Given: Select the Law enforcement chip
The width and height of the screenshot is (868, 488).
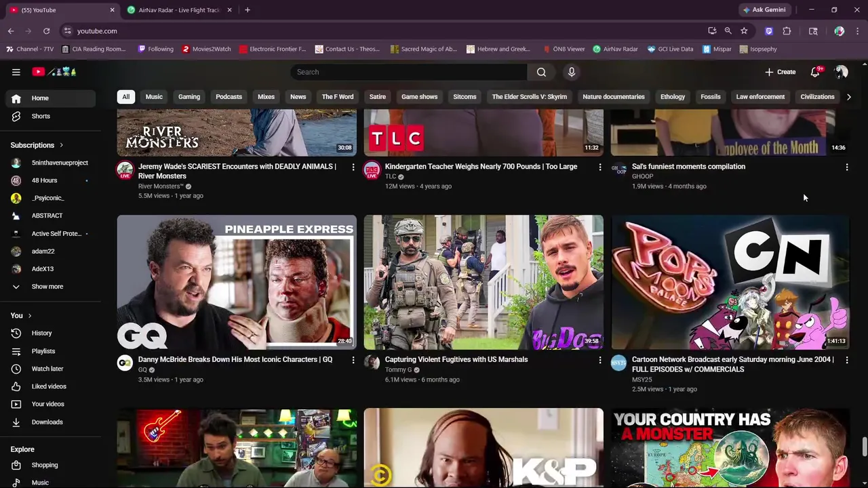Looking at the screenshot, I should pyautogui.click(x=760, y=97).
